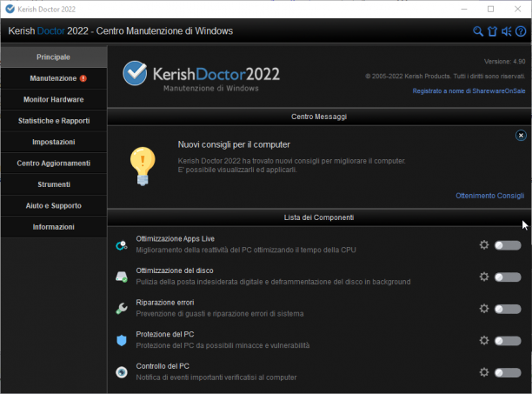Image resolution: width=532 pixels, height=394 pixels.
Task: Click the Riparazione errori title
Action: coord(165,303)
